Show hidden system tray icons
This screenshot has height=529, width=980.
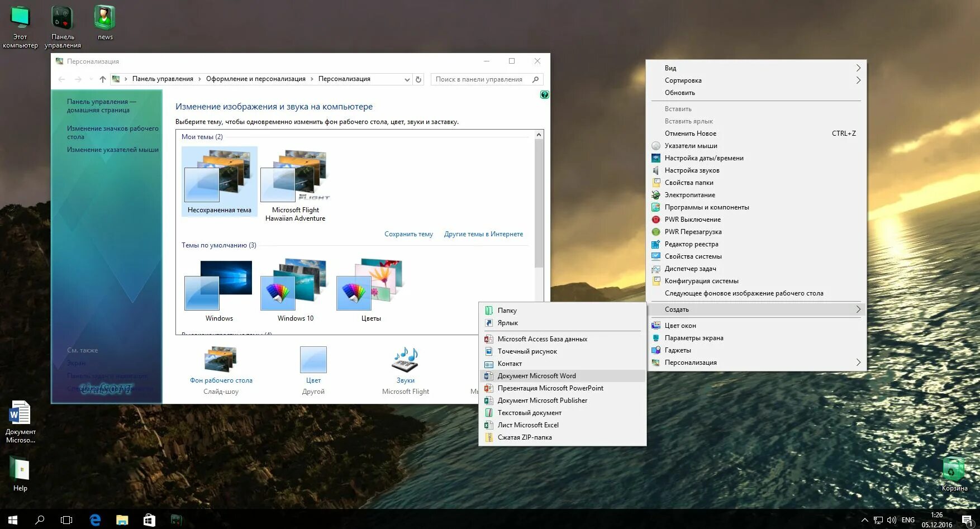(x=865, y=520)
